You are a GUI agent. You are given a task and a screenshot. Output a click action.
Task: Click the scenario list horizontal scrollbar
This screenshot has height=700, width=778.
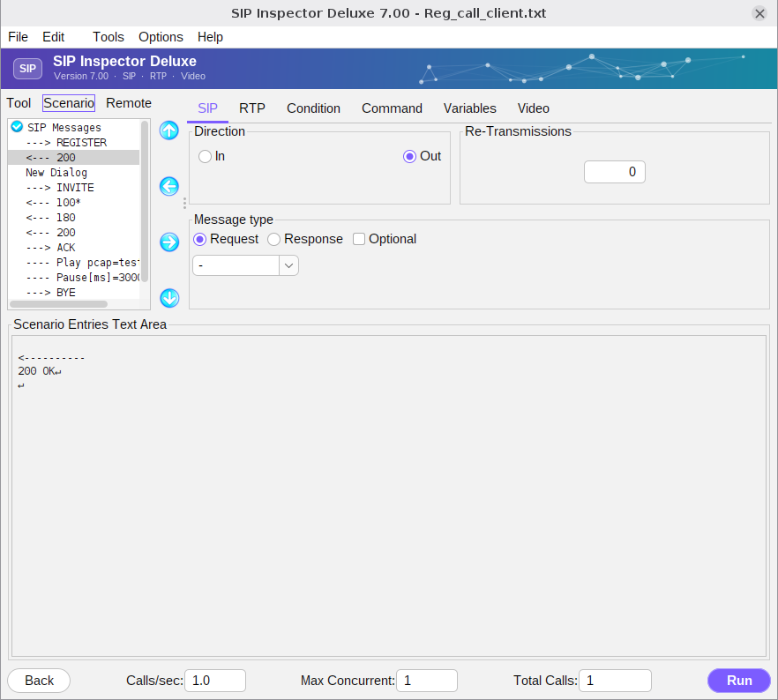coord(58,304)
